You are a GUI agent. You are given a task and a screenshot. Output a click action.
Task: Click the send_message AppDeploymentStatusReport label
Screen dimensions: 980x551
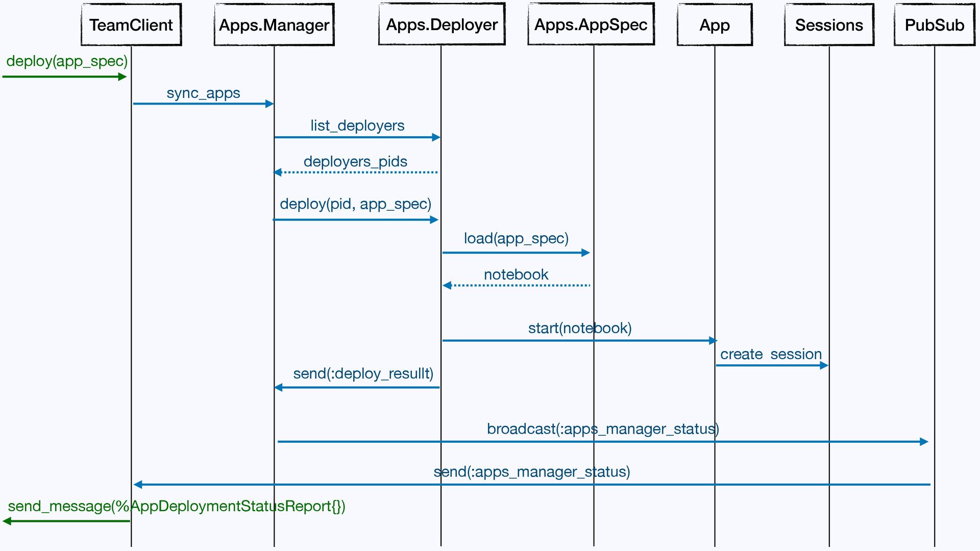tap(177, 506)
